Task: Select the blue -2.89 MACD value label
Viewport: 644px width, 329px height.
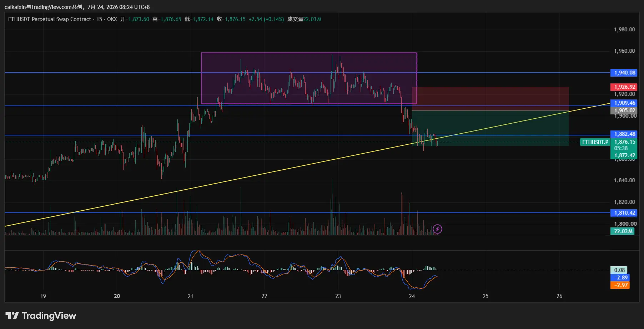Action: point(620,277)
